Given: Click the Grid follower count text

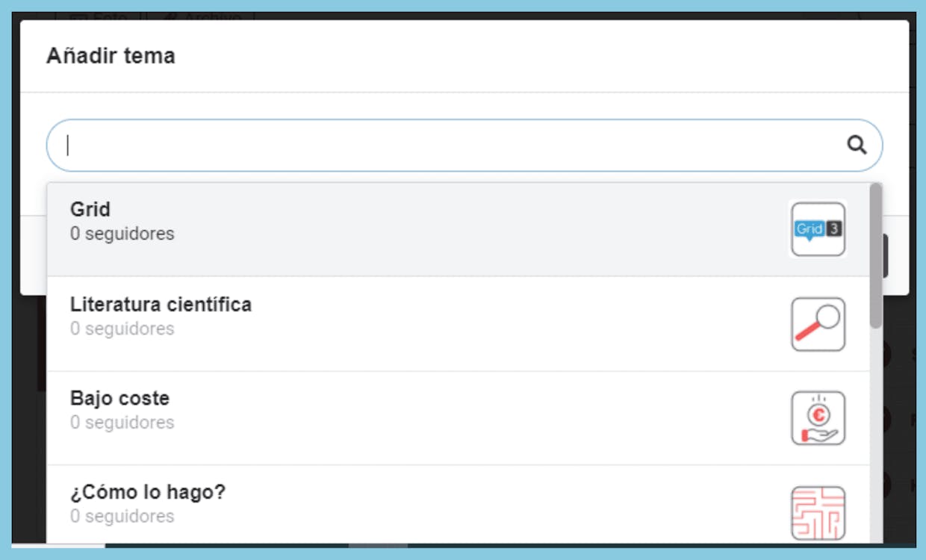Looking at the screenshot, I should click(x=122, y=234).
